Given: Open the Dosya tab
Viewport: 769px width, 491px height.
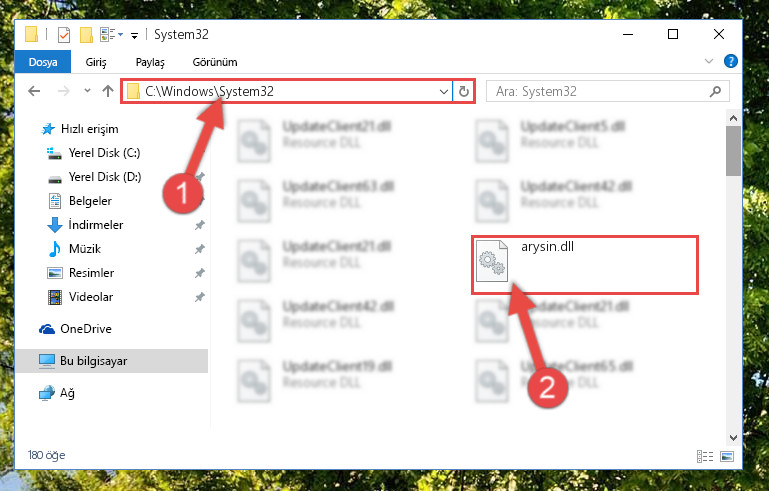Looking at the screenshot, I should click(43, 62).
